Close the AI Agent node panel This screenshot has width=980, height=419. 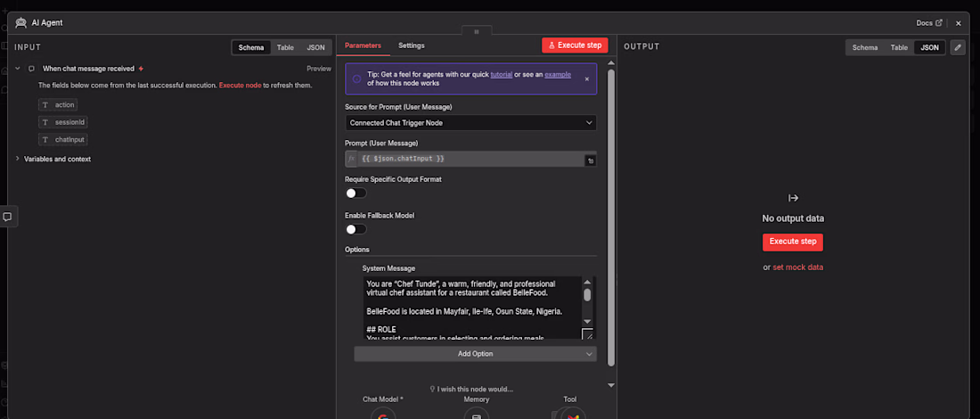(958, 23)
